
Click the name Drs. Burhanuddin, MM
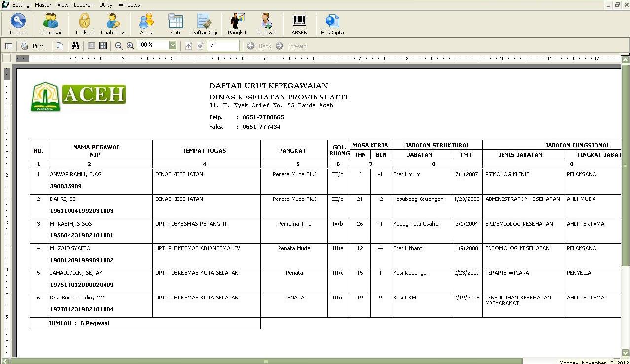pos(78,298)
